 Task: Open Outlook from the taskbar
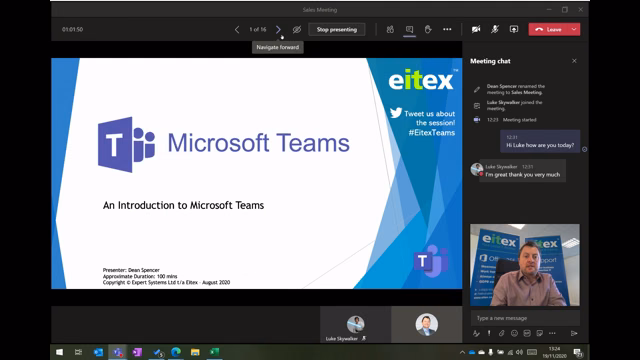point(98,352)
